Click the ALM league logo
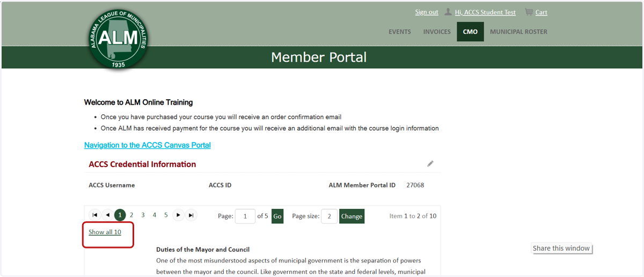 tap(119, 39)
